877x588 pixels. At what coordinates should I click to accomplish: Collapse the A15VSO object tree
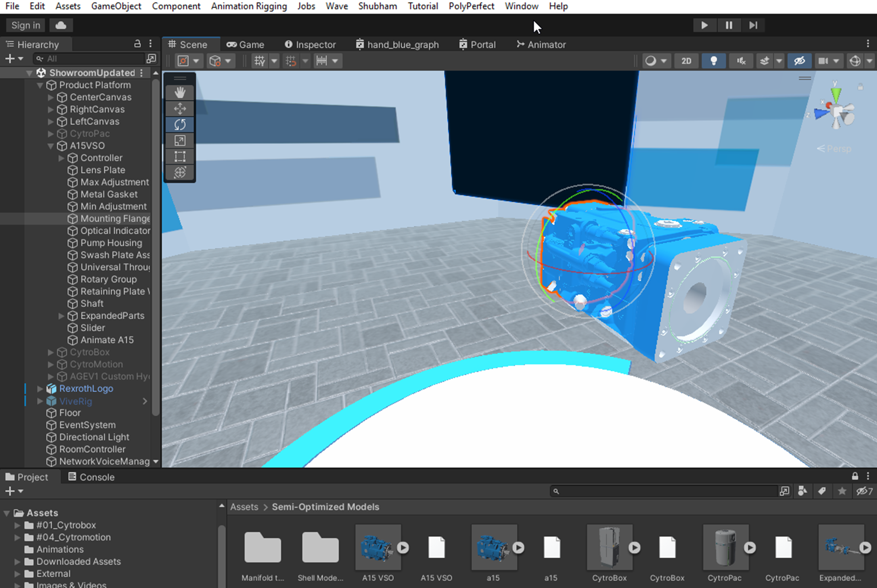click(51, 146)
